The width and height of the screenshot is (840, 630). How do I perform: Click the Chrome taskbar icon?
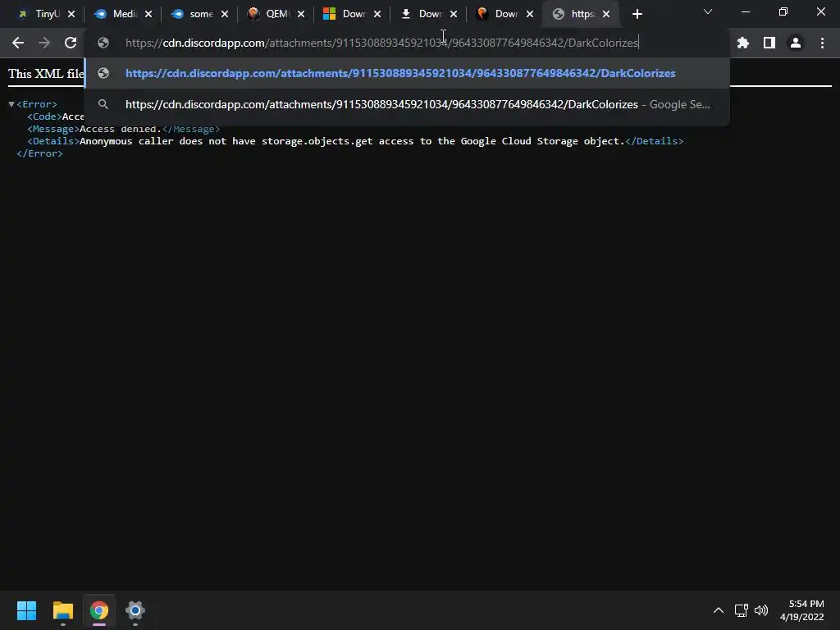[99, 610]
